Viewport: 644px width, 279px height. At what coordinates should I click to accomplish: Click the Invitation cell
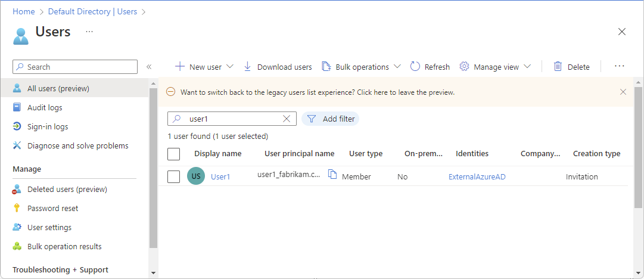tap(581, 176)
